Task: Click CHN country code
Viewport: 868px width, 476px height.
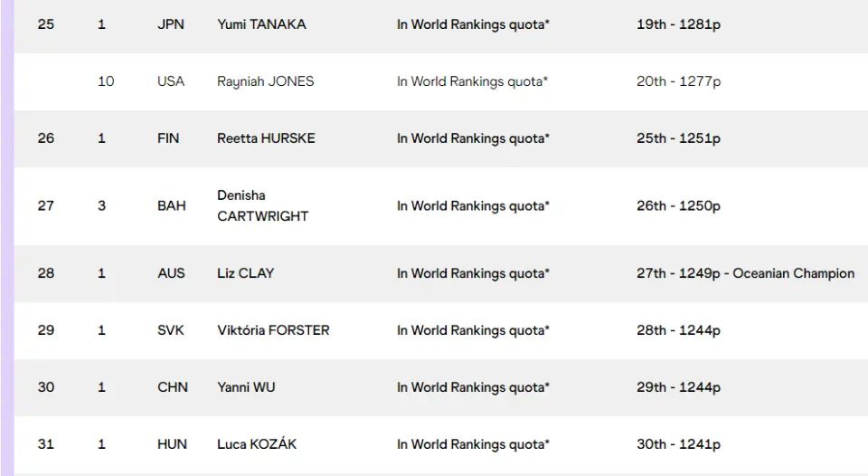Action: pos(173,387)
